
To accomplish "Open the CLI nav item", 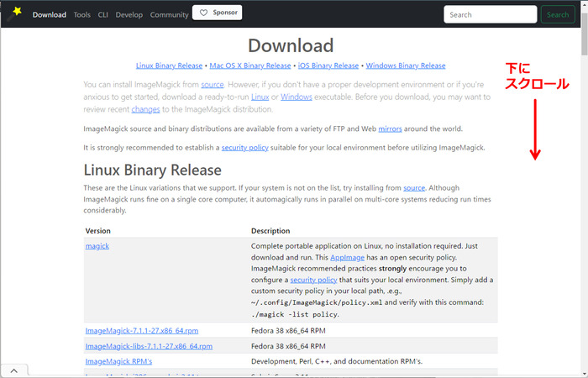I will click(102, 14).
